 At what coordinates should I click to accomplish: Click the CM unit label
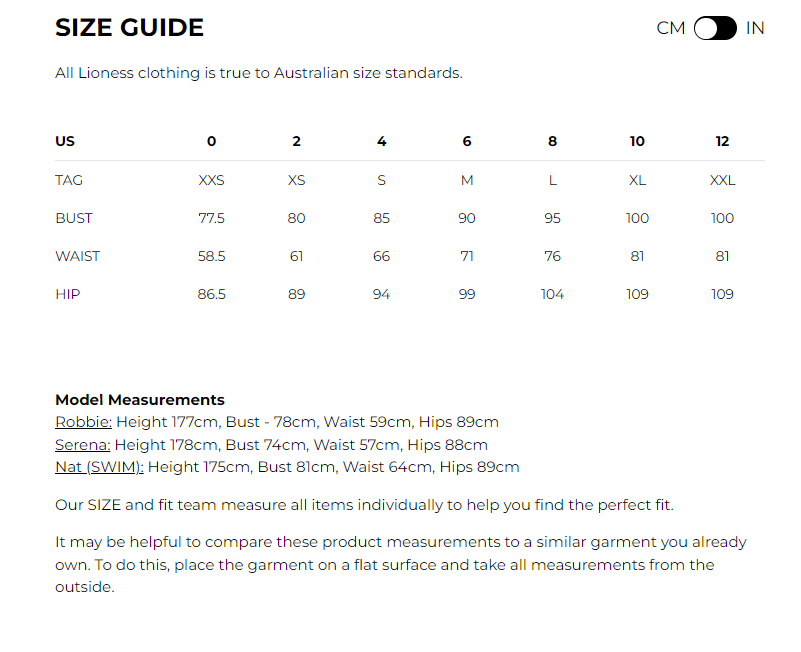pyautogui.click(x=670, y=28)
